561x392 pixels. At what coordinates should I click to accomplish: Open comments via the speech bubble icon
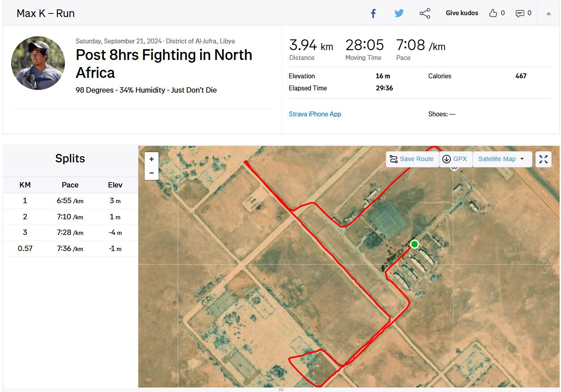tap(520, 13)
